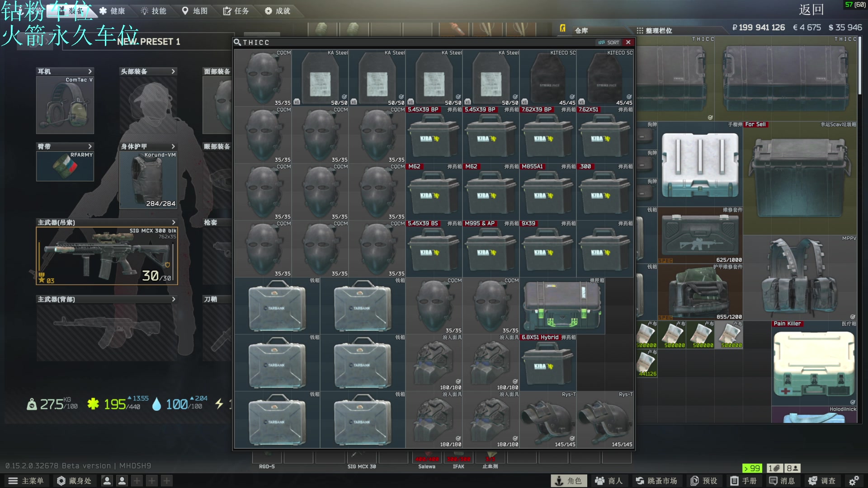Open the 角色 character screen
This screenshot has height=488, width=868.
[x=569, y=481]
